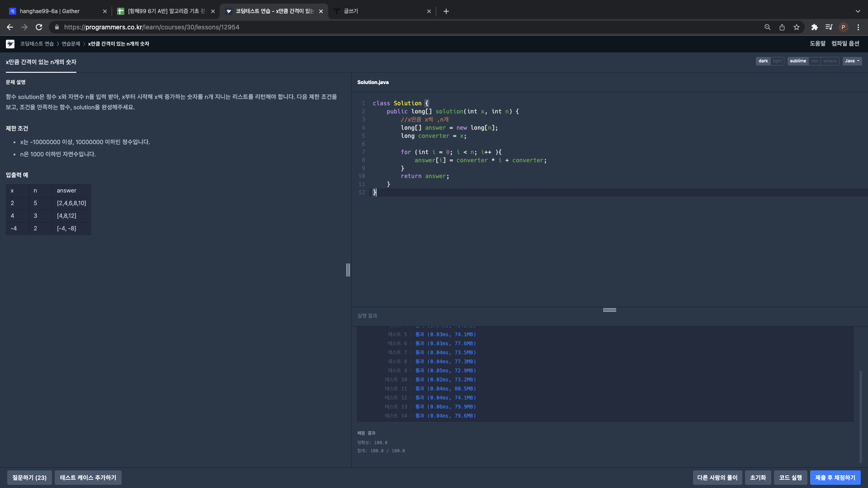Select vim keybinding mode
The height and width of the screenshot is (488, 868).
coord(814,61)
